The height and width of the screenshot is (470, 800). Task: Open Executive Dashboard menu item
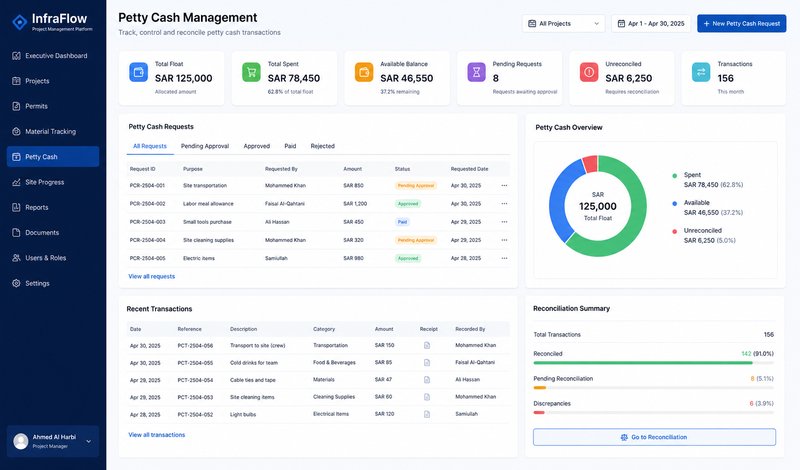click(x=53, y=56)
